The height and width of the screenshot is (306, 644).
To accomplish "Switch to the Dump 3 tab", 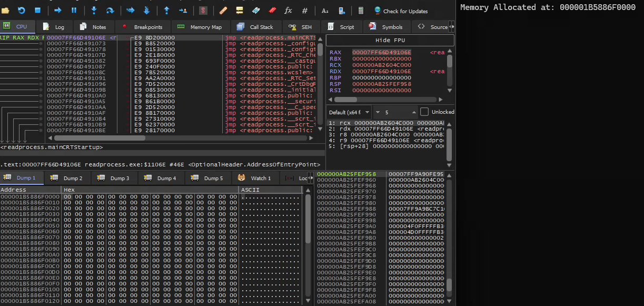I will click(x=115, y=178).
